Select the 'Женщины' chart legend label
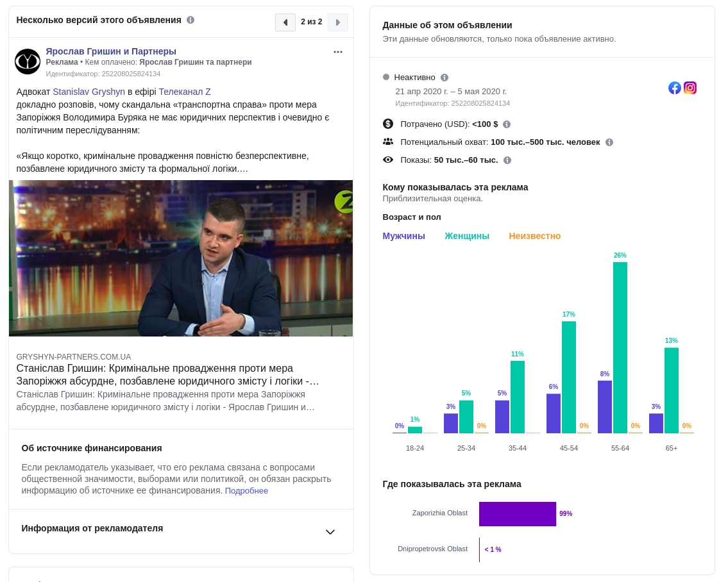Screen dimensions: 728x582 466,237
